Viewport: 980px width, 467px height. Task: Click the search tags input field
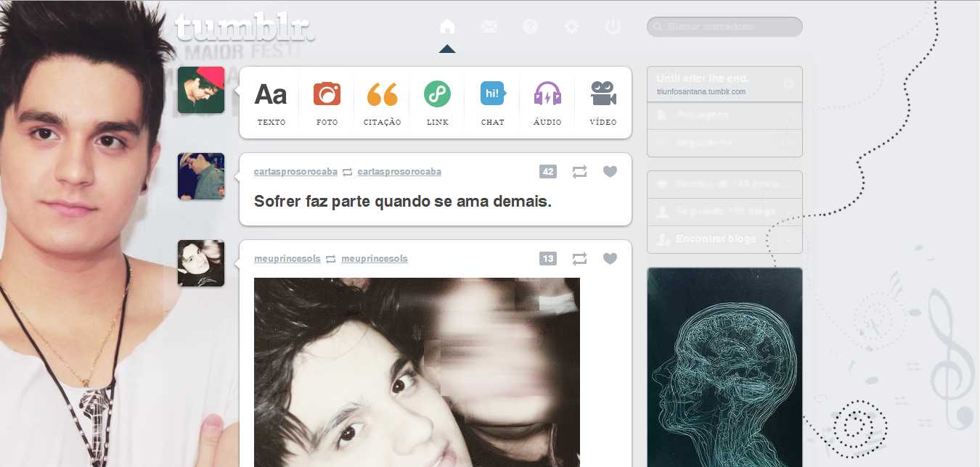tap(724, 27)
